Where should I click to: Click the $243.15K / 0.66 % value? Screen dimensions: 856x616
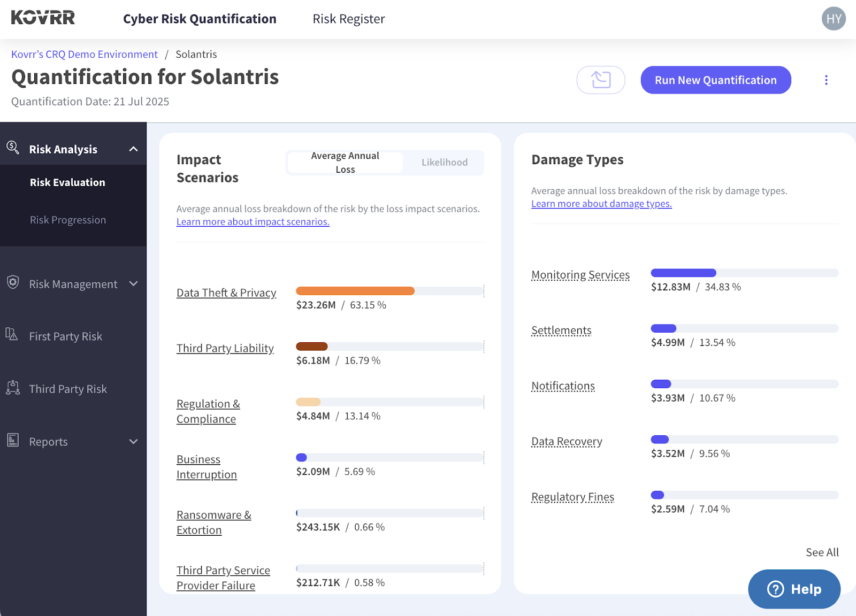coord(340,527)
